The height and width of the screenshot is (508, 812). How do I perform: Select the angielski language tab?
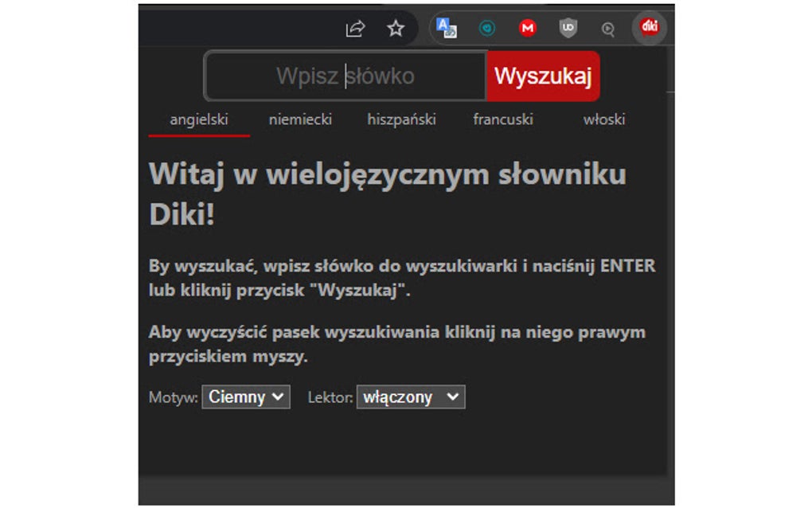[x=199, y=120]
